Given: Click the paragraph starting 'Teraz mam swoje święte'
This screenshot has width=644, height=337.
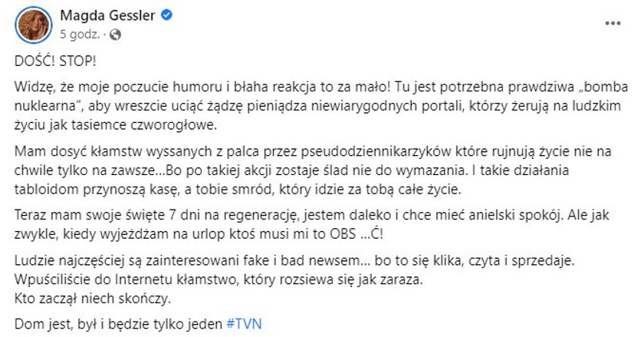Looking at the screenshot, I should click(x=312, y=224).
